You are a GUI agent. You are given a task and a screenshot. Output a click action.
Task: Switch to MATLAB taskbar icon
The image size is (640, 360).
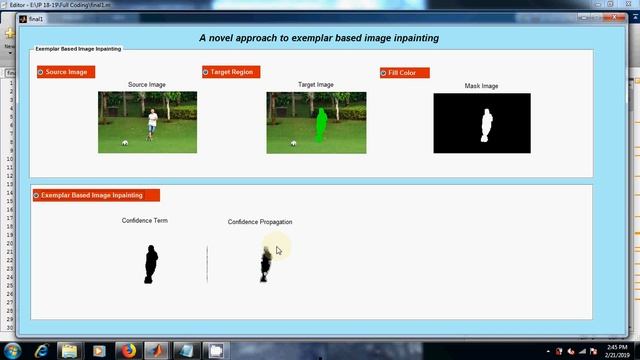[x=157, y=351]
